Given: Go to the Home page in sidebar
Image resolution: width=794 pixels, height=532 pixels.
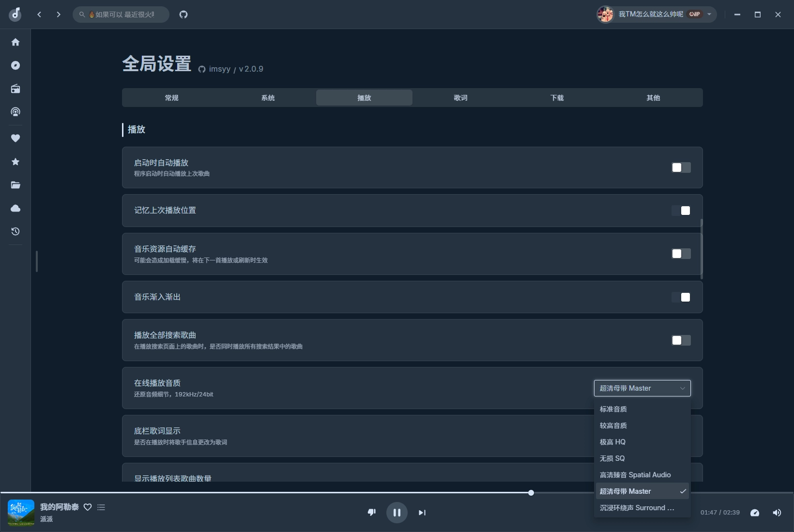Looking at the screenshot, I should point(15,42).
